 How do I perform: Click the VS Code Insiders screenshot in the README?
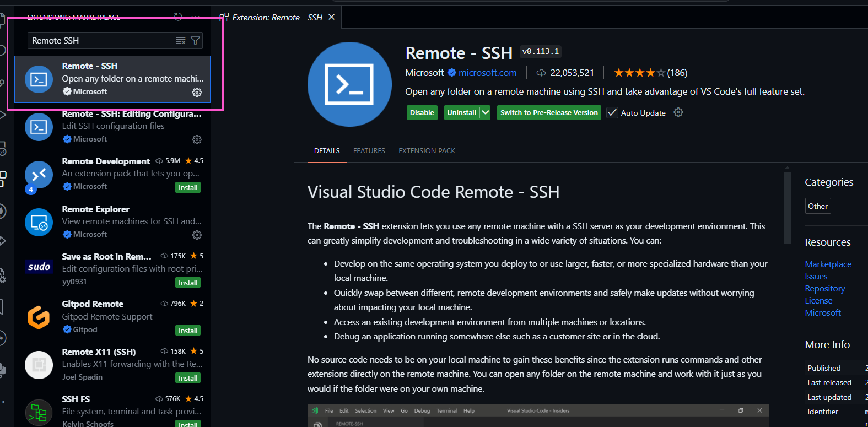pyautogui.click(x=538, y=415)
